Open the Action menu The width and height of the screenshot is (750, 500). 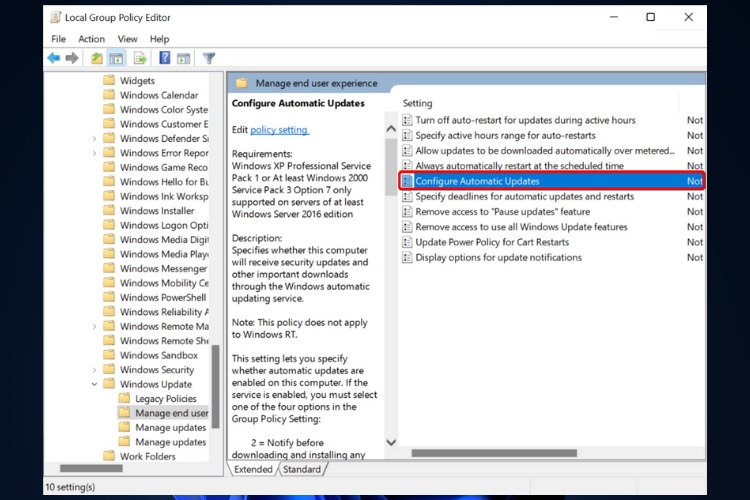point(91,39)
